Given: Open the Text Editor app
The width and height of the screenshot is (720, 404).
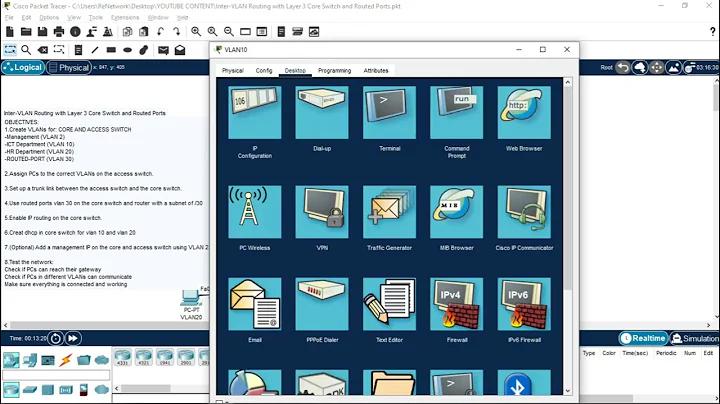Looking at the screenshot, I should 389,304.
